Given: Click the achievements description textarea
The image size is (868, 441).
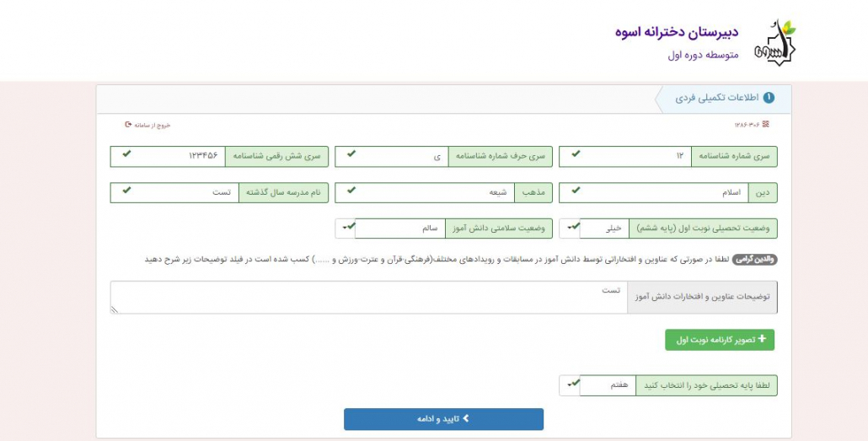Looking at the screenshot, I should 368,298.
